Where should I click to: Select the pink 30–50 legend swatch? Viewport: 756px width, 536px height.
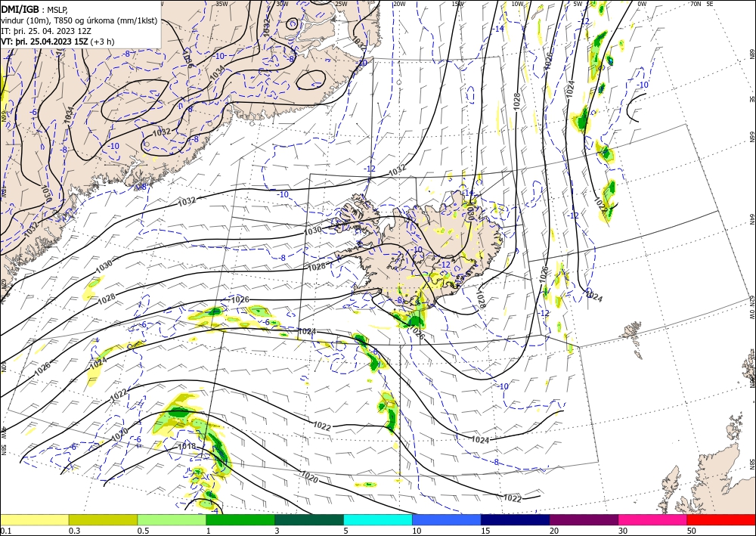point(653,519)
